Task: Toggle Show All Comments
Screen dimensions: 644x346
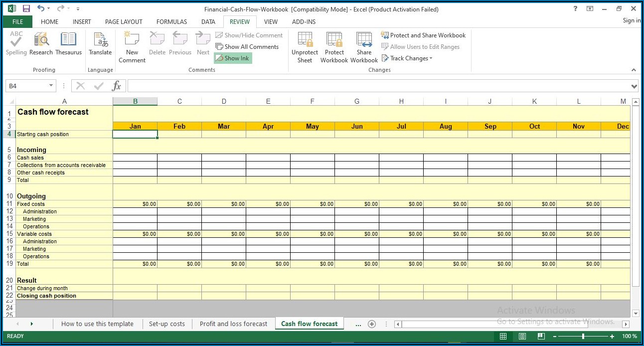Action: [247, 47]
